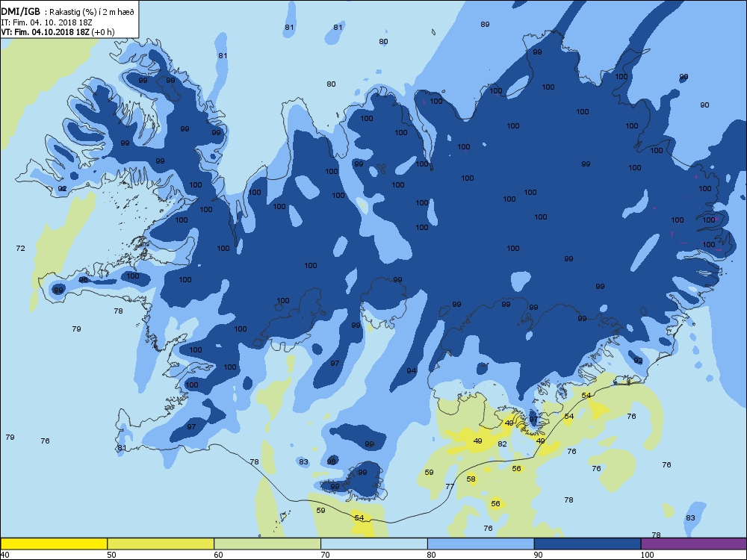Click the 'DMI/IGB : Rakastig (%)' title text
Viewport: 747px width, 560px height.
[69, 12]
